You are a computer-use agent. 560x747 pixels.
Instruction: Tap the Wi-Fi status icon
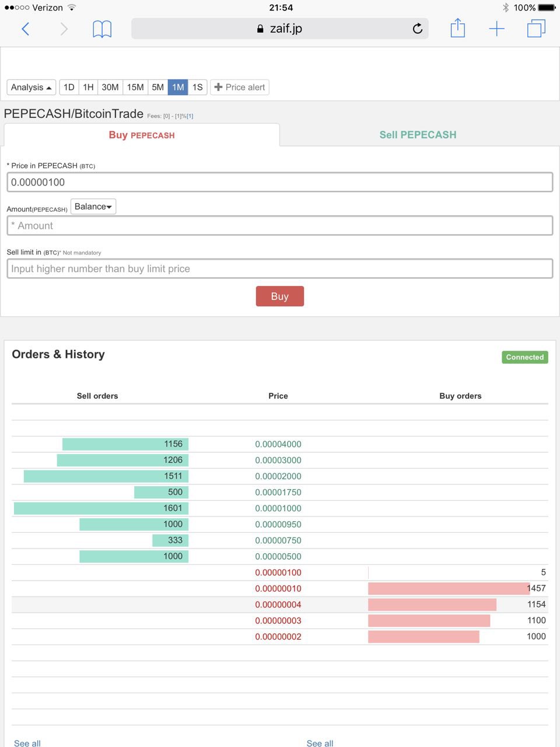click(72, 8)
